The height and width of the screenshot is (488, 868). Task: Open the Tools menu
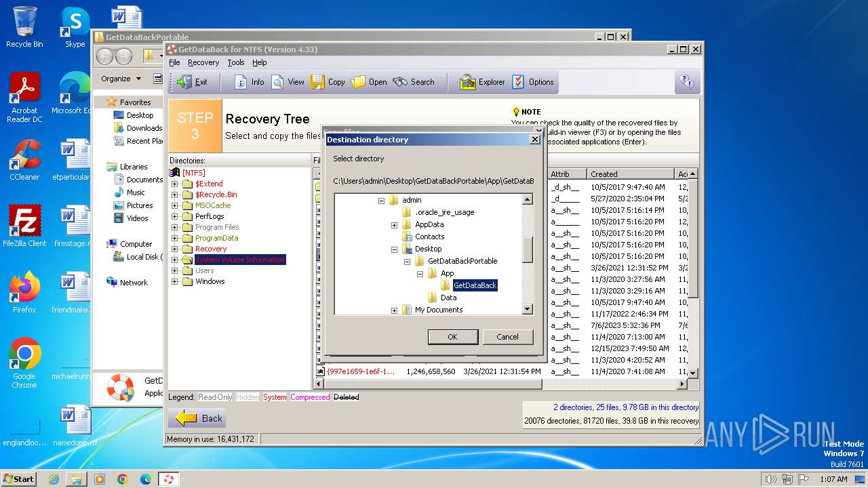tap(236, 62)
